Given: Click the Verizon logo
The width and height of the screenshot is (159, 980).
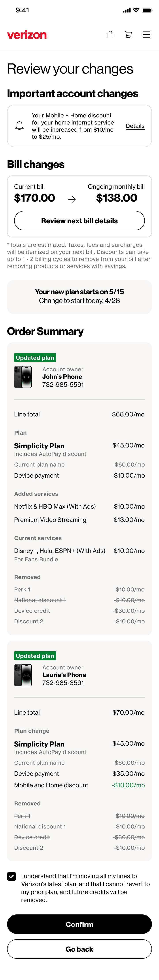Looking at the screenshot, I should tap(27, 35).
